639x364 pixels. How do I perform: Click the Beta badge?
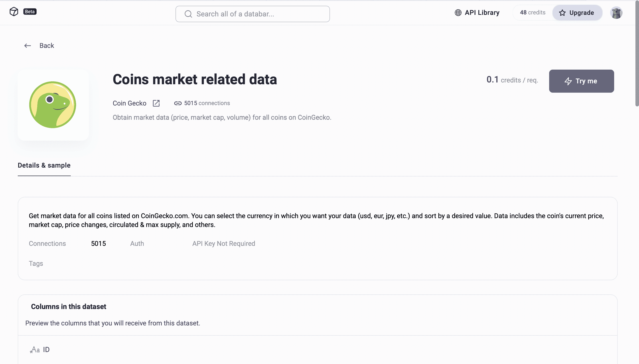30,12
